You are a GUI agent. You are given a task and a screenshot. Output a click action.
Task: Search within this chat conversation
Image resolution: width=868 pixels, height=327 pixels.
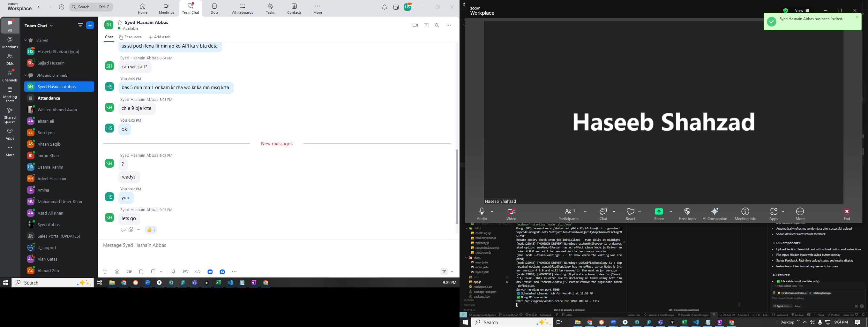(437, 25)
